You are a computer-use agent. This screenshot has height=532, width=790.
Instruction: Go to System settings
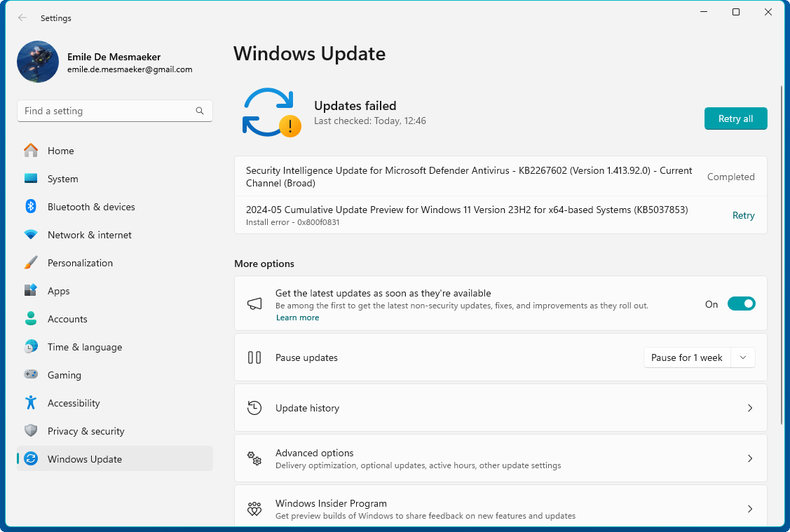pyautogui.click(x=115, y=179)
